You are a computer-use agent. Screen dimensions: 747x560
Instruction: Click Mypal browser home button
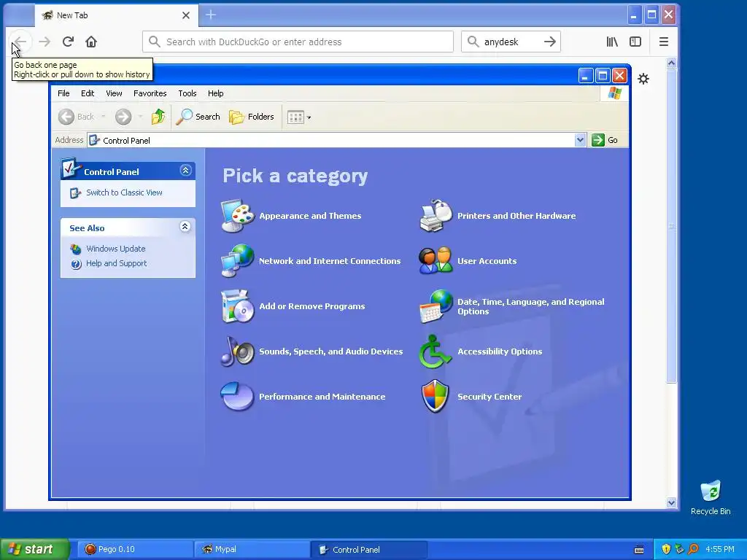91,42
